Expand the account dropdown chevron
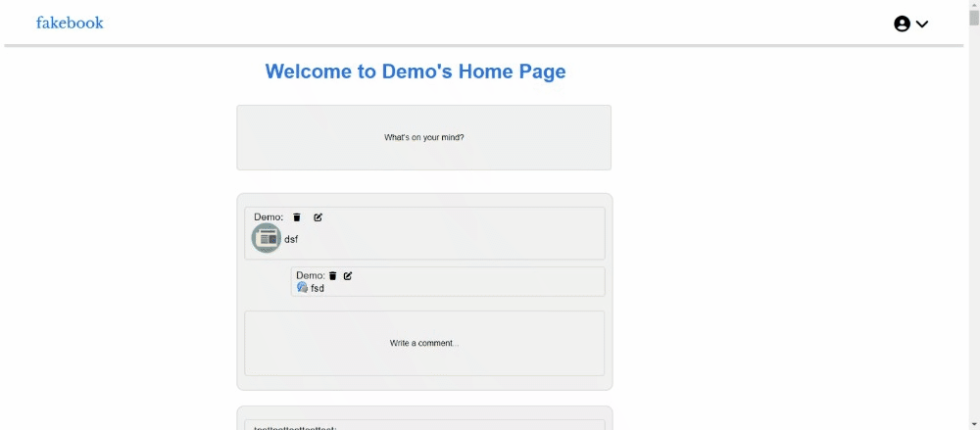980x430 pixels. (x=922, y=24)
